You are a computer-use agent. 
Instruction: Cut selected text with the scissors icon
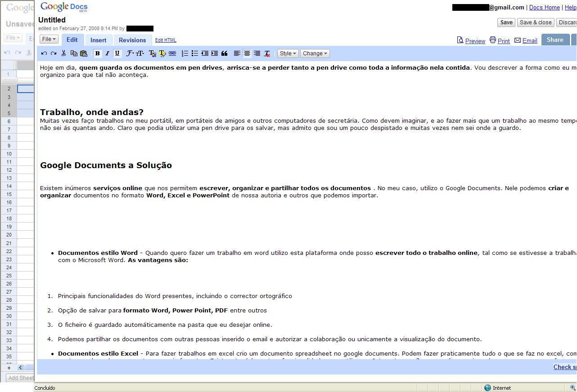click(x=63, y=53)
